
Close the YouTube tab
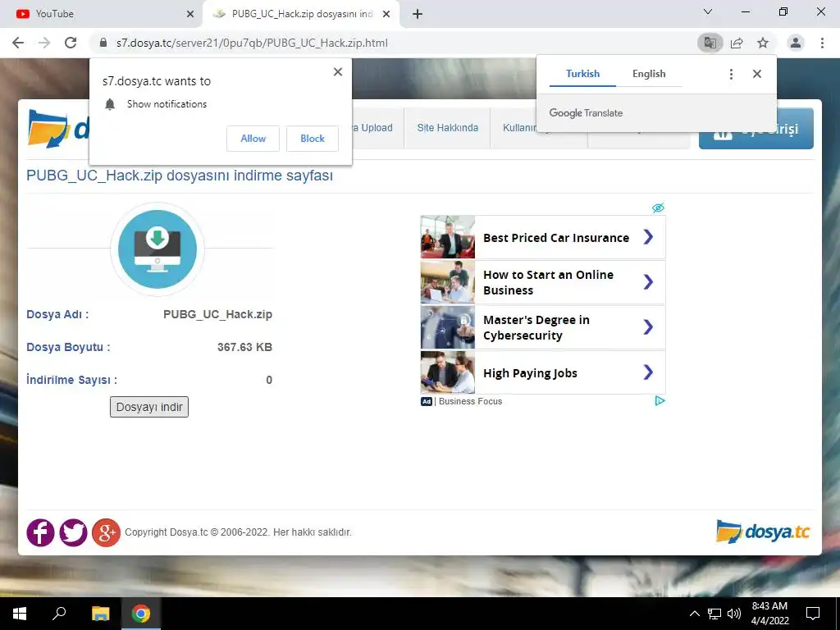(x=190, y=14)
